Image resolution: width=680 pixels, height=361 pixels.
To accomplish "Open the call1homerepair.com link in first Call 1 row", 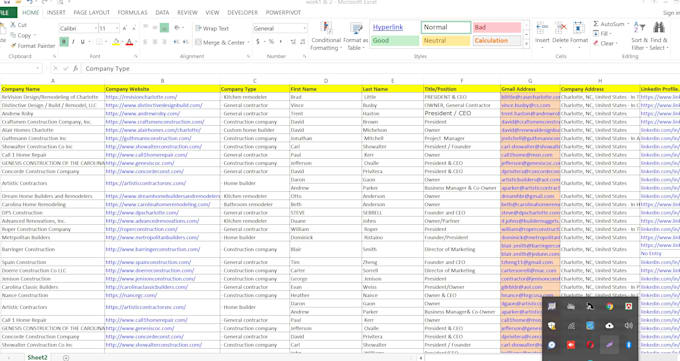I will point(147,155).
